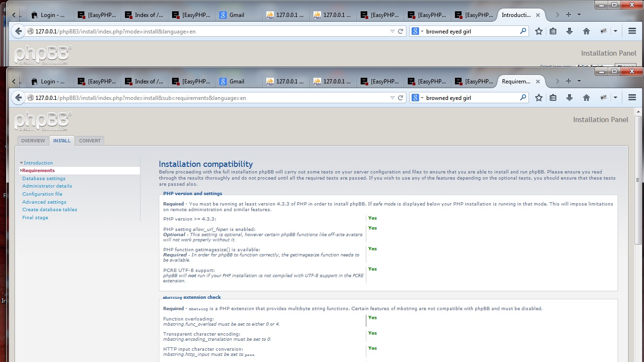Click the site identity globe in front window
This screenshot has height=362, width=644.
click(x=31, y=98)
